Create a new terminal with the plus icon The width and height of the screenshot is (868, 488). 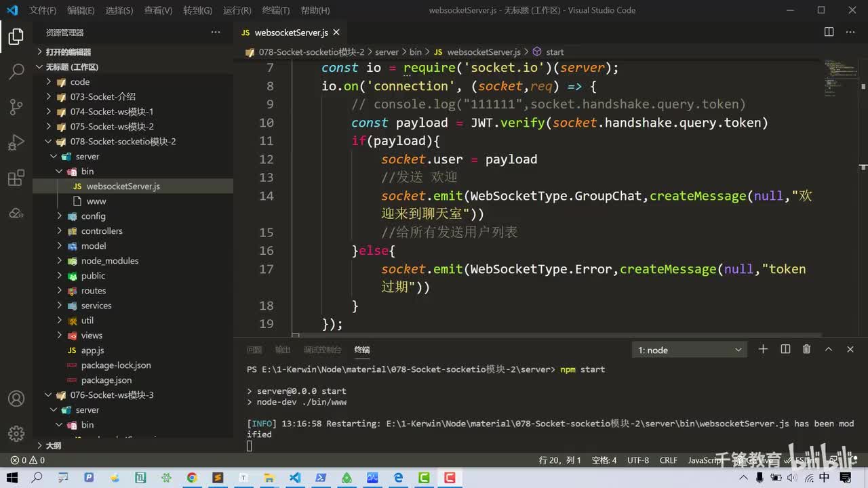tap(763, 349)
